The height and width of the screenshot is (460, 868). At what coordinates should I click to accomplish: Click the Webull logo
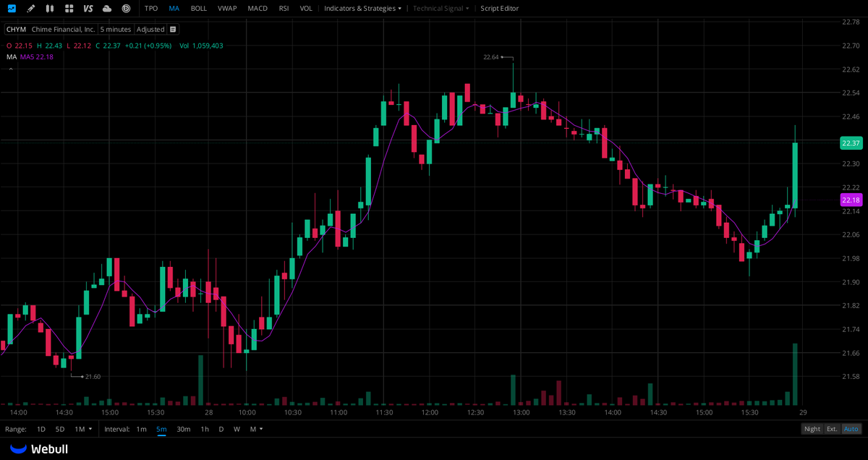pyautogui.click(x=39, y=449)
